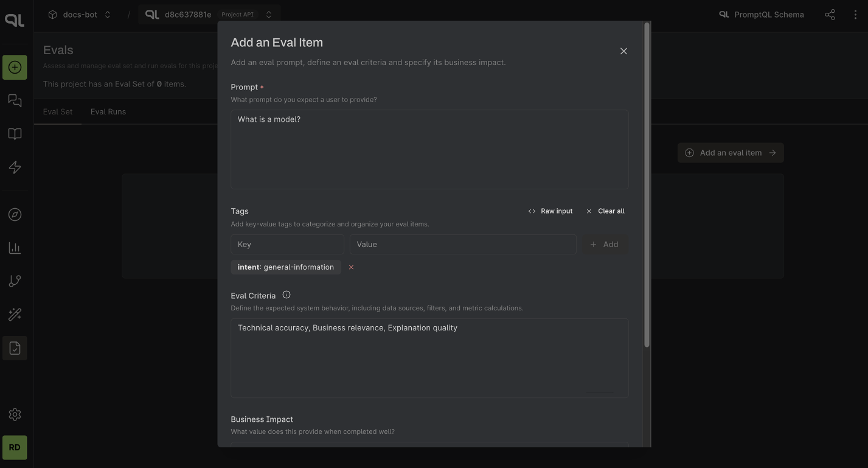Open the PromptQL Schema link

click(x=762, y=15)
